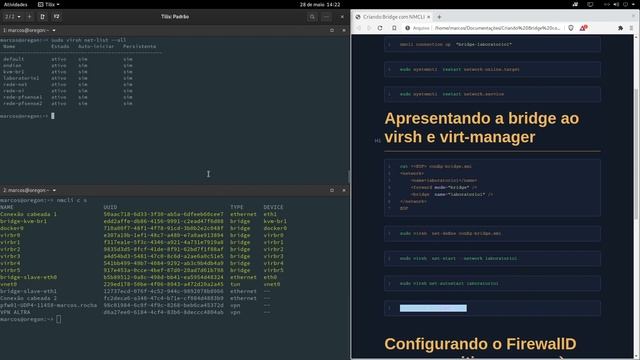Open the screen tray icon in top bar
The height and width of the screenshot is (360, 640).
pos(590,4)
